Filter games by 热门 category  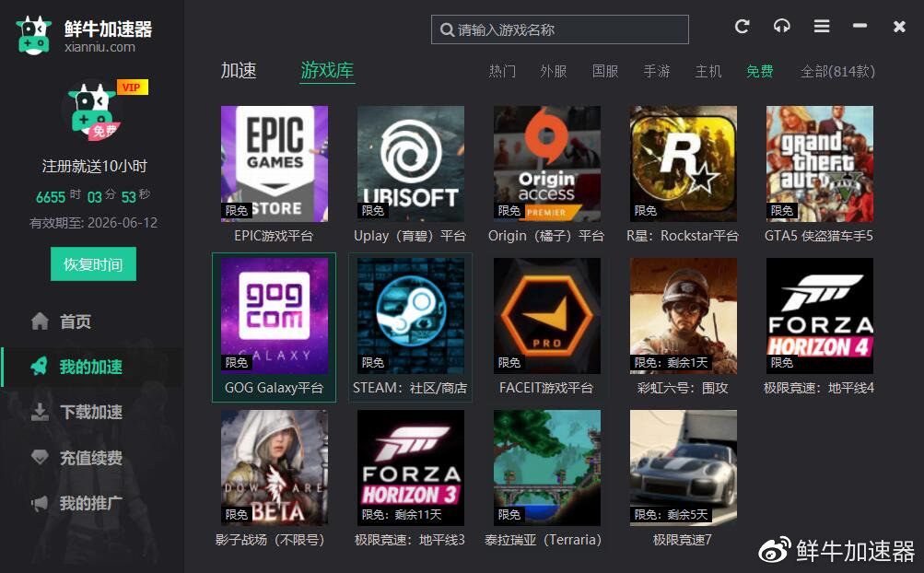[x=502, y=72]
